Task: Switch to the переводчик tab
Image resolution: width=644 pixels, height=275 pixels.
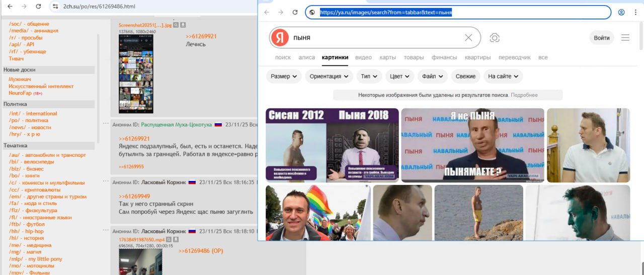Action: tap(514, 57)
